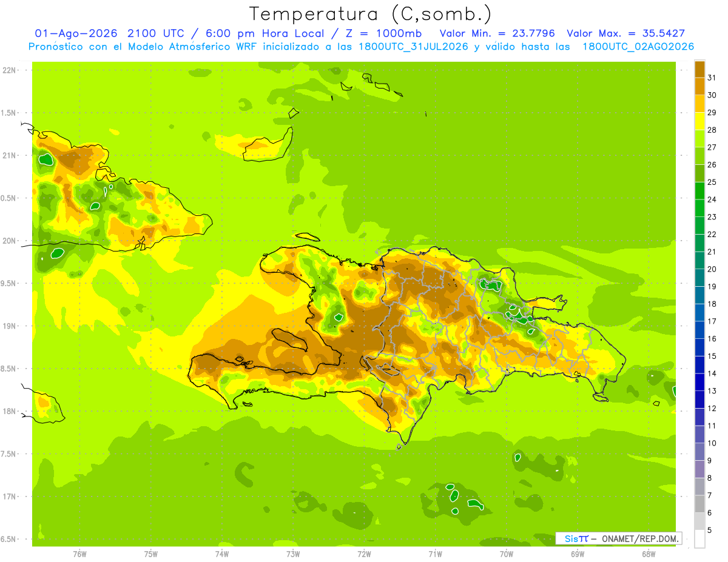This screenshot has width=728, height=562.
Task: Click the '70W' longitude label
Action: point(506,554)
